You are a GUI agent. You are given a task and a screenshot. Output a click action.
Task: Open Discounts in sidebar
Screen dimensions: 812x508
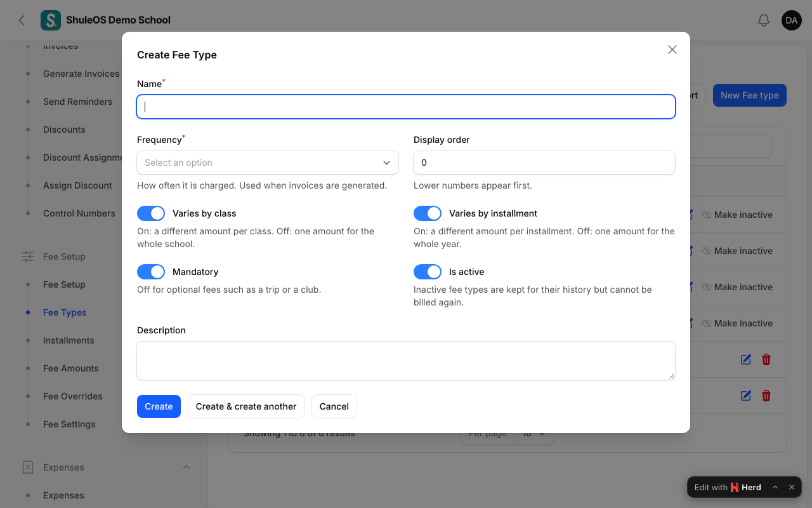(x=64, y=130)
